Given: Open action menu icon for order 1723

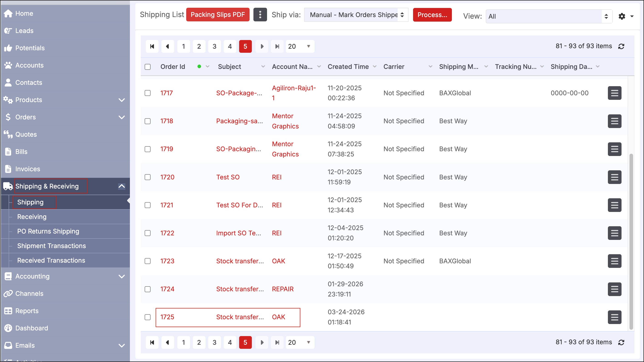Looking at the screenshot, I should point(614,261).
